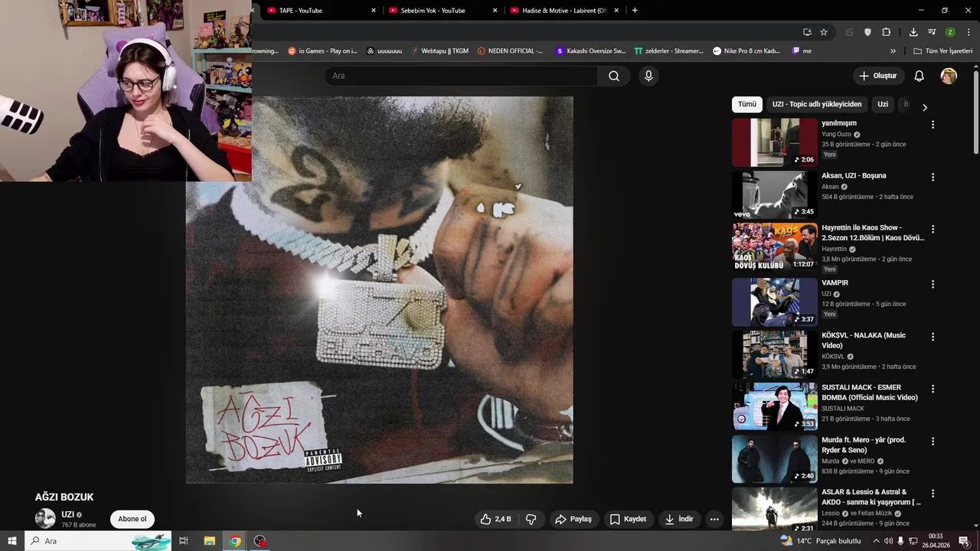Click the Paylaş share button
The image size is (980, 551).
pyautogui.click(x=573, y=519)
